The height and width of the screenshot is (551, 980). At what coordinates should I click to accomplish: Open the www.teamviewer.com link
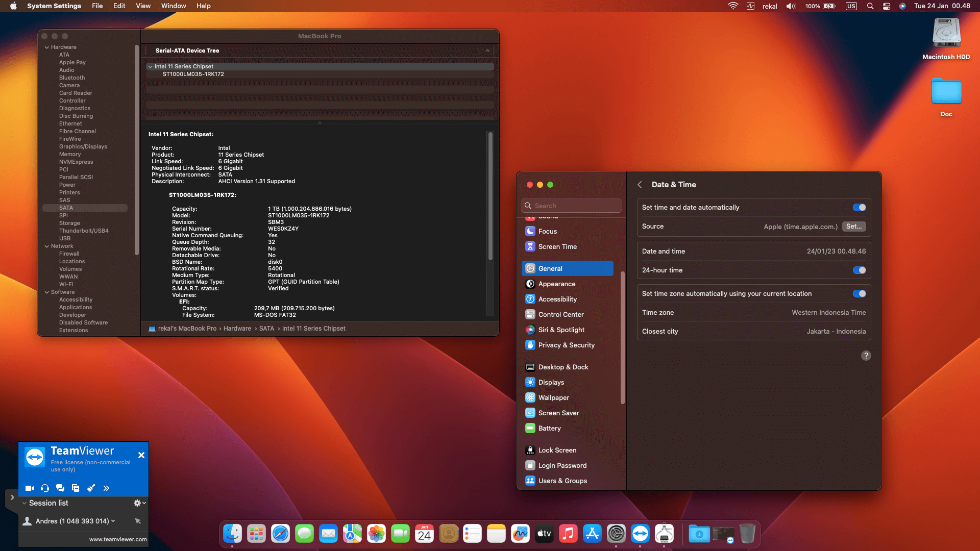(x=118, y=539)
